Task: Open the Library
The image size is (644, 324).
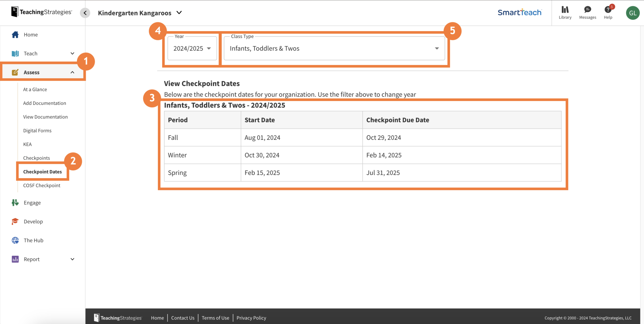Action: click(565, 12)
